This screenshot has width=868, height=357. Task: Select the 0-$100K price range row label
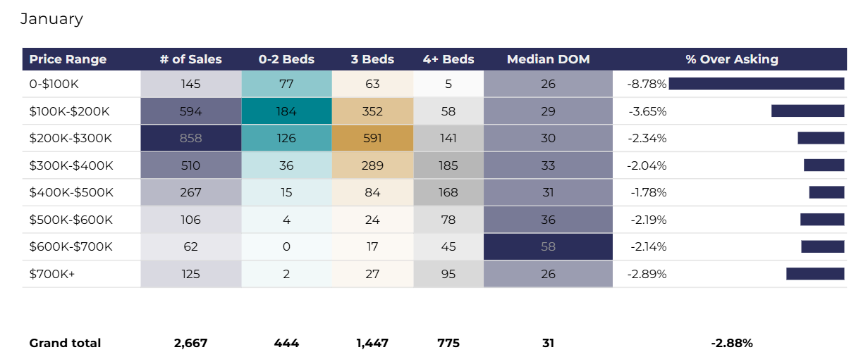54,84
